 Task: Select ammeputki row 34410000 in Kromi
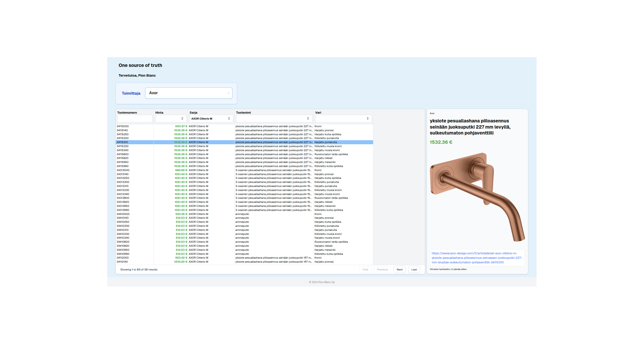tap(123, 214)
